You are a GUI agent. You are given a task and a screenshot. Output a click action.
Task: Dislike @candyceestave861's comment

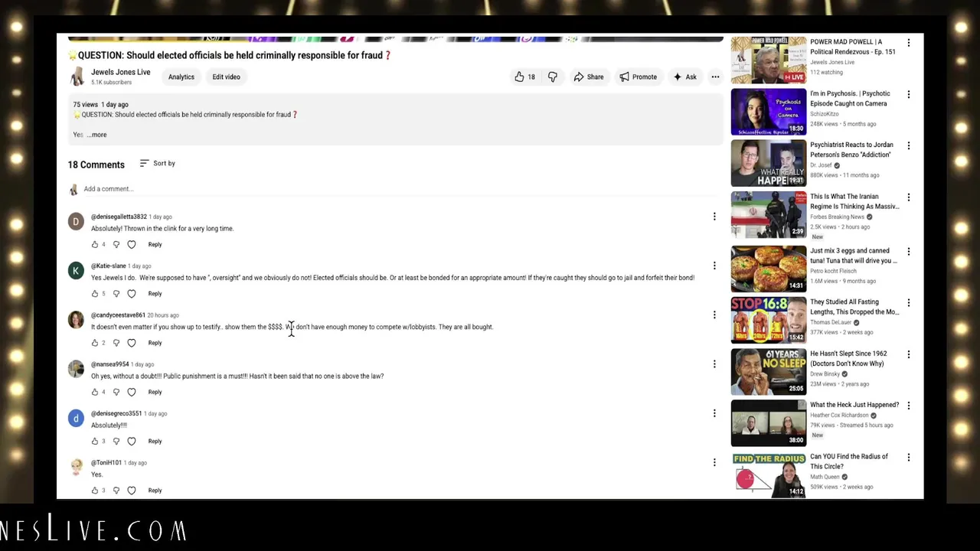click(x=116, y=343)
